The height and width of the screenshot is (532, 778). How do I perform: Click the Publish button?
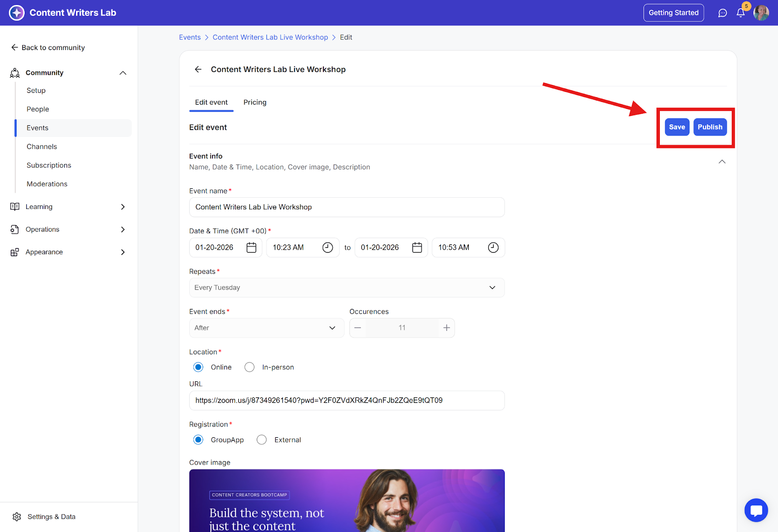709,127
